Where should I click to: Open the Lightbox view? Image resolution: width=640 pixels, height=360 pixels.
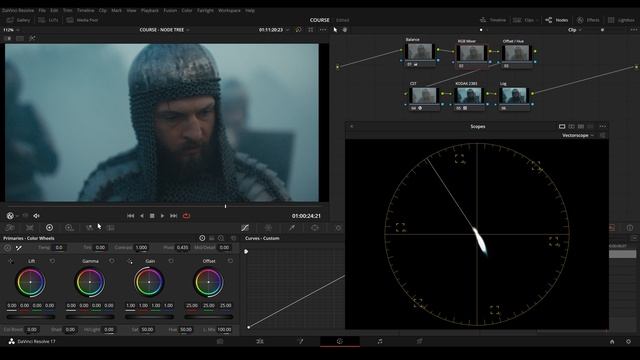[621, 20]
